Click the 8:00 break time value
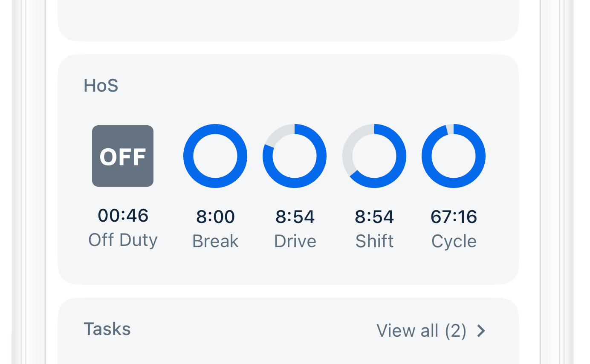Image resolution: width=590 pixels, height=364 pixels. pos(215,217)
